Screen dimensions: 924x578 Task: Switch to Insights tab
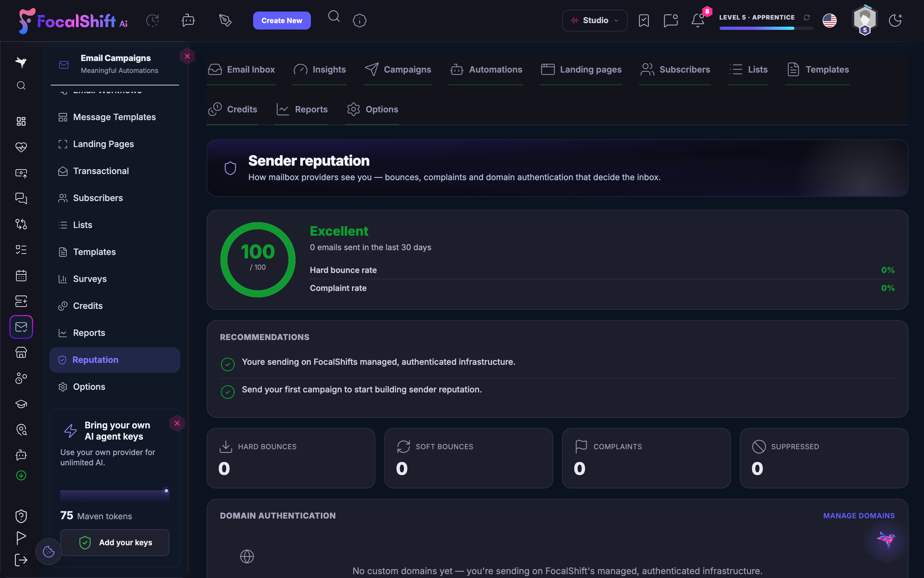[320, 70]
